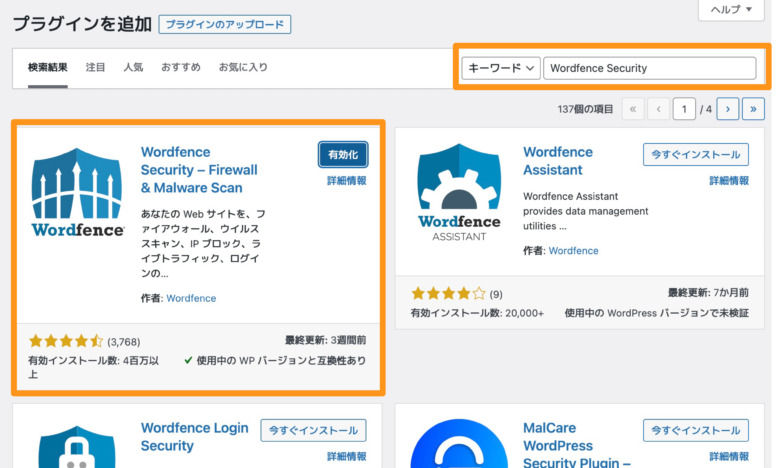Image resolution: width=780 pixels, height=468 pixels.
Task: Open the MalCare WordPress Security Plugin title
Action: pyautogui.click(x=577, y=445)
